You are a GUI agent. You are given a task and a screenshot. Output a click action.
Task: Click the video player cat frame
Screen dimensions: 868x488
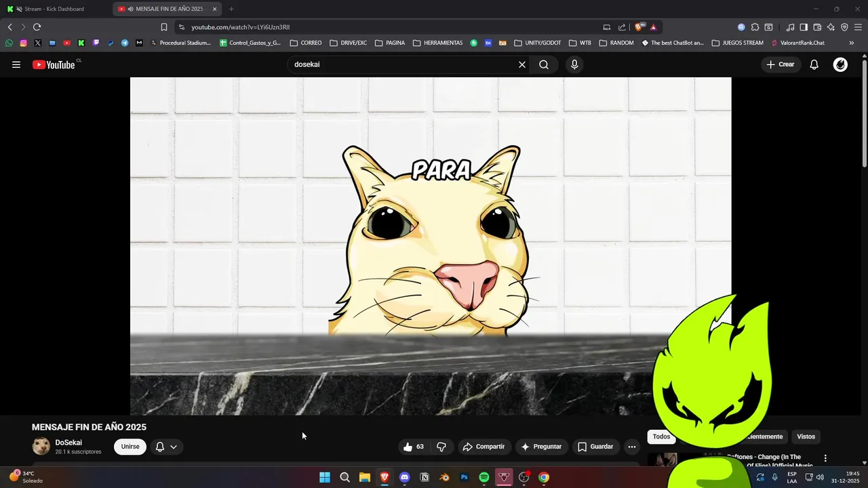click(431, 246)
